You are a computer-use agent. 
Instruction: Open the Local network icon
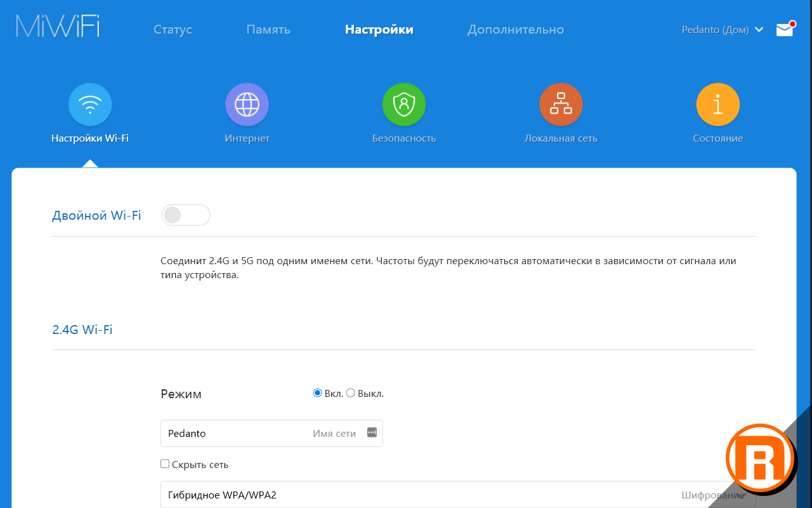tap(561, 105)
